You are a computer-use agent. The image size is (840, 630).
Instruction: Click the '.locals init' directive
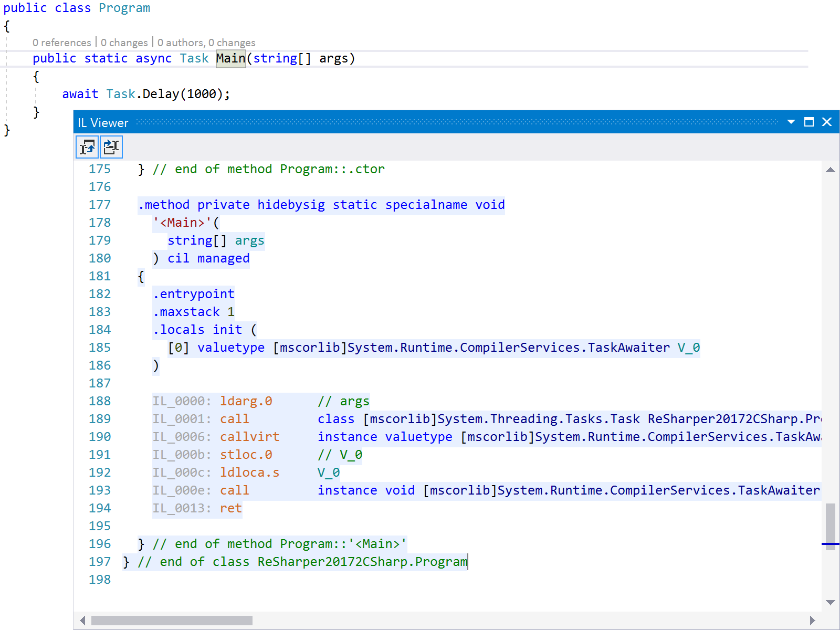click(x=197, y=330)
